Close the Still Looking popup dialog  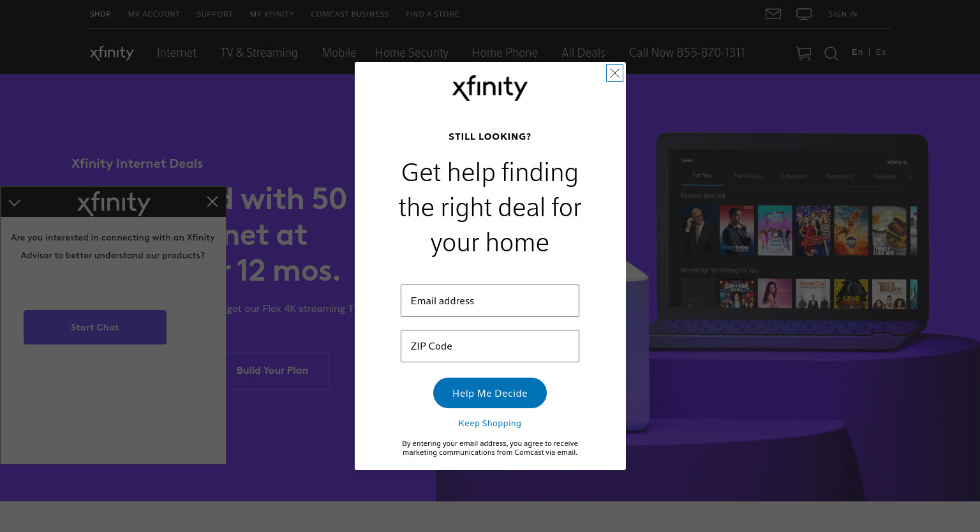[614, 73]
